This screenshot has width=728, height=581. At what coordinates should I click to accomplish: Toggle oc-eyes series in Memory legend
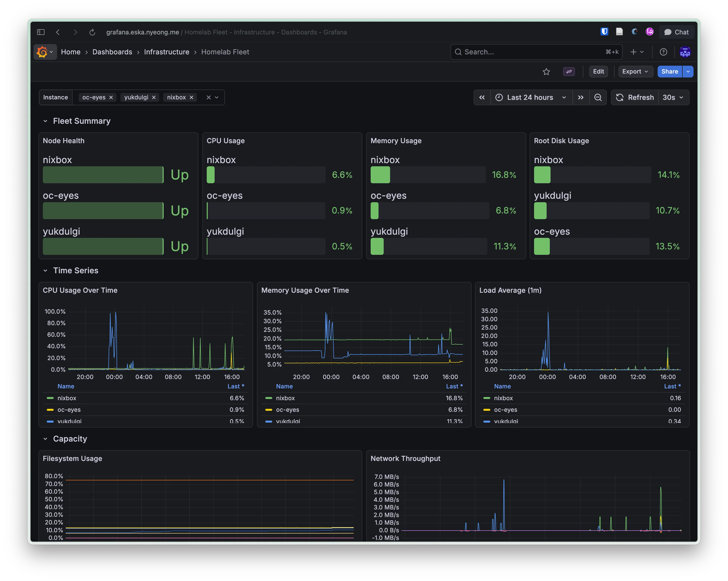(287, 410)
